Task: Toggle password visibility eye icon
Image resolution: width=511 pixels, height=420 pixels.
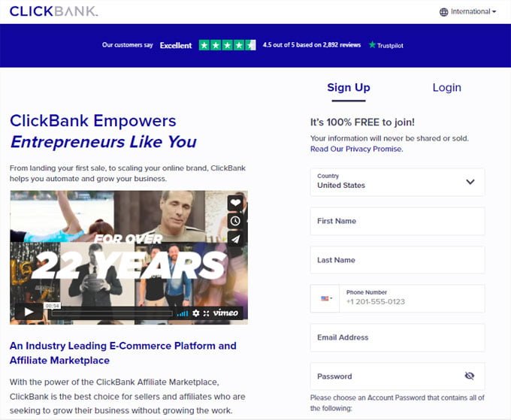Action: click(469, 376)
